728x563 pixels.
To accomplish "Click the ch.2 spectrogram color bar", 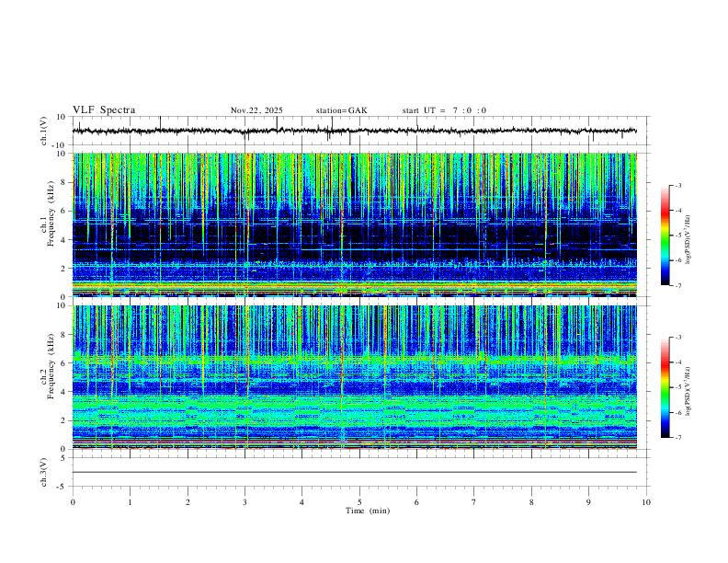I will pyautogui.click(x=665, y=387).
